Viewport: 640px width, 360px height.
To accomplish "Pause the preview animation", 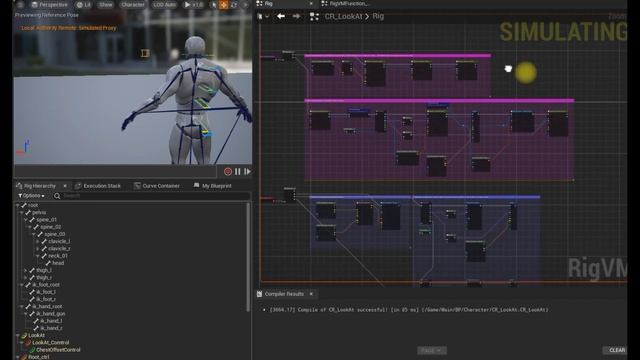I will click(x=238, y=172).
